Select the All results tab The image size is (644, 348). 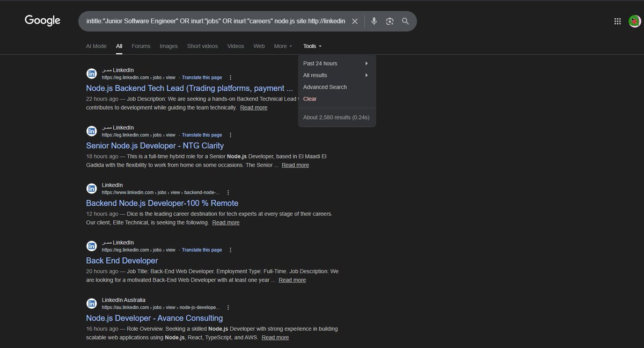pyautogui.click(x=119, y=46)
